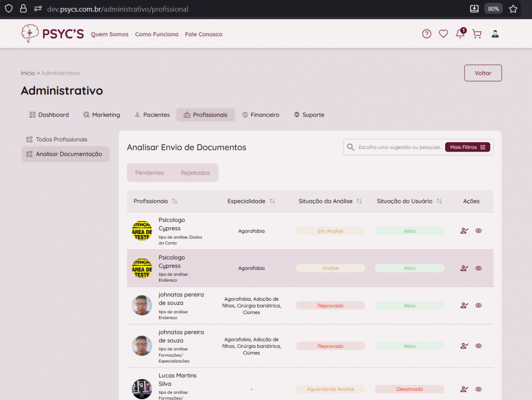Screen dimensions: 532x400
Task: Sort by Especialidade column arrows
Action: tap(272, 201)
